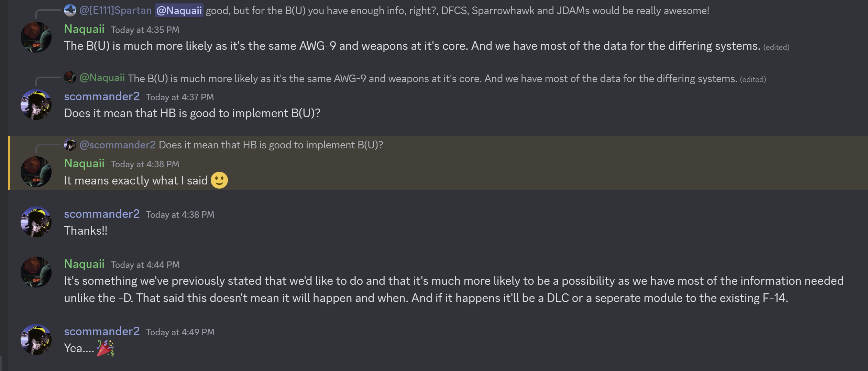The height and width of the screenshot is (371, 868).
Task: Click the small Naquaii avatar in the reply preview
Action: [x=70, y=77]
